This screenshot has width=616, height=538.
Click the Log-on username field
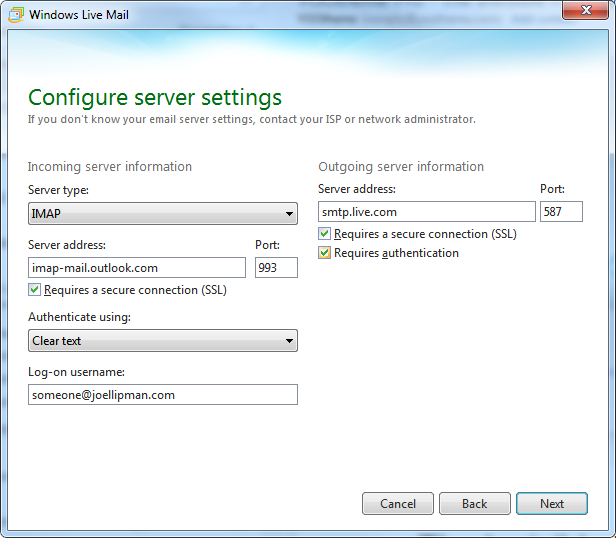[x=163, y=395]
